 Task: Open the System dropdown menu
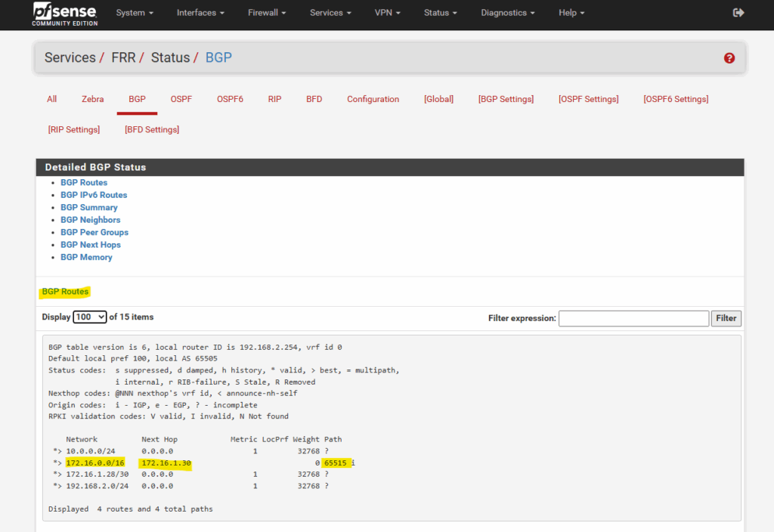(135, 13)
